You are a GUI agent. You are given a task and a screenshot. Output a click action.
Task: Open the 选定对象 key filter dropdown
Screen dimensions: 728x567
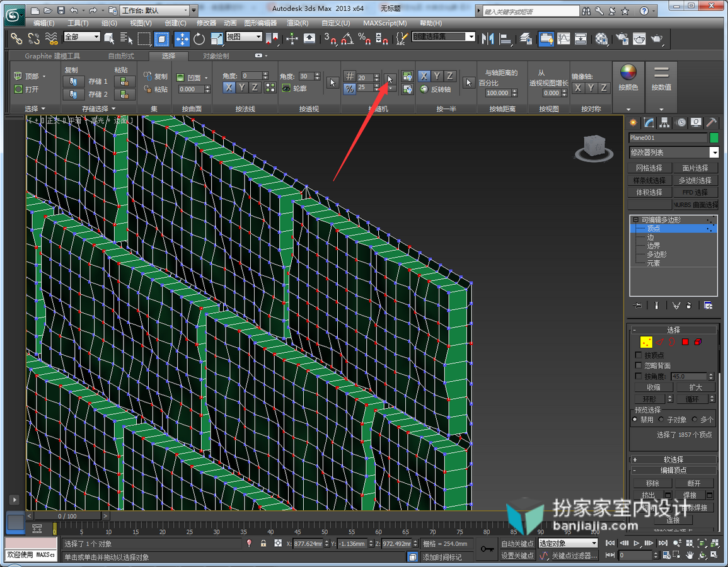click(x=568, y=543)
